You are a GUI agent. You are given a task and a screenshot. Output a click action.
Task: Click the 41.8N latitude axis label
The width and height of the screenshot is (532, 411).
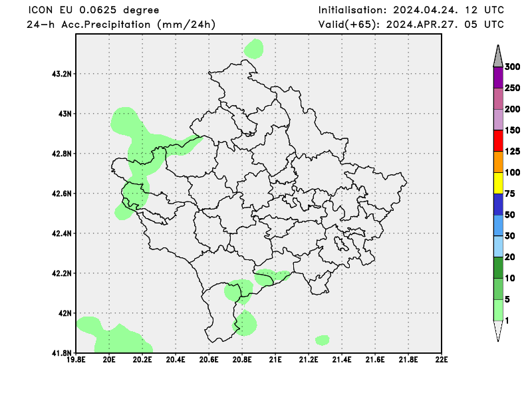(x=62, y=353)
